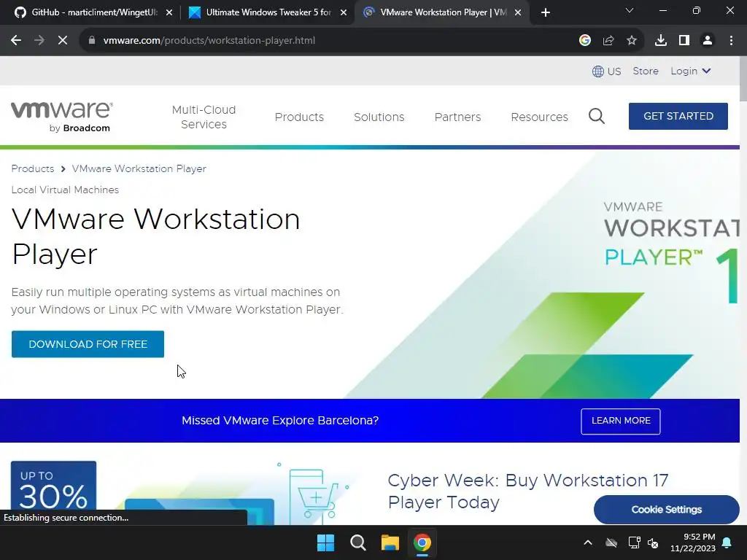Open the Store link
Screen dimensions: 747x560
click(645, 71)
